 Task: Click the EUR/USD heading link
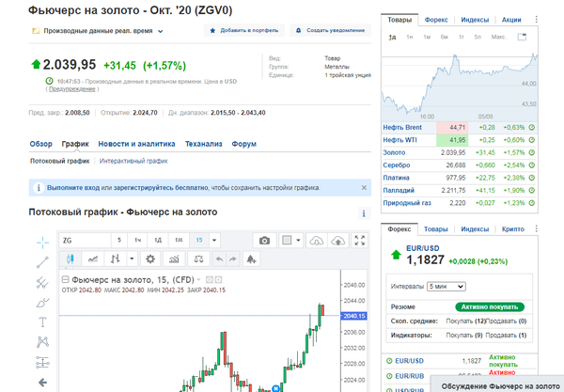point(423,248)
